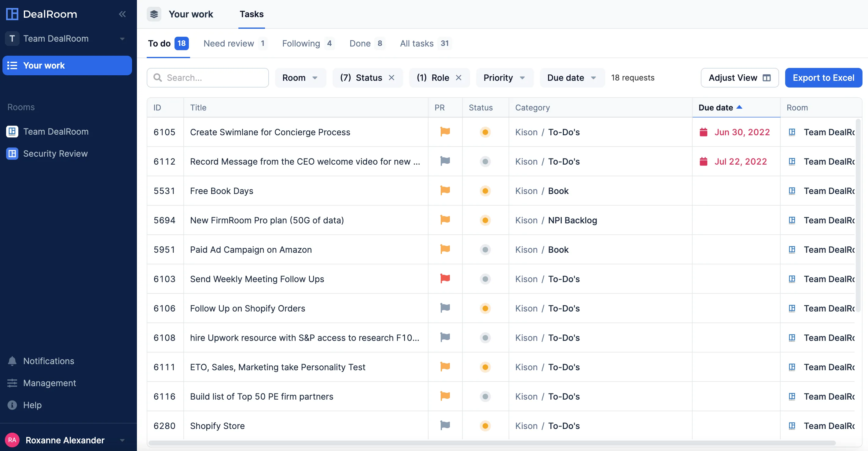Remove the Role filter using its X
Viewport: 868px width, 451px height.
click(458, 78)
